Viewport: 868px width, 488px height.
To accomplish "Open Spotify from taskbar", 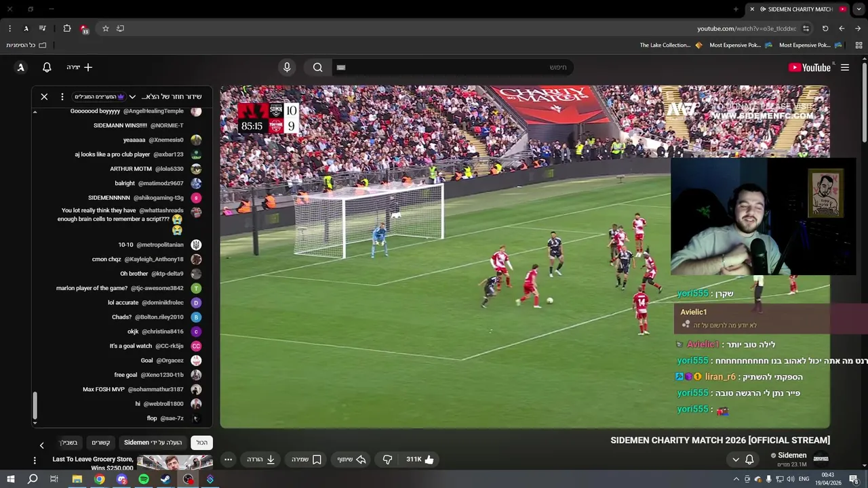I will point(144,479).
